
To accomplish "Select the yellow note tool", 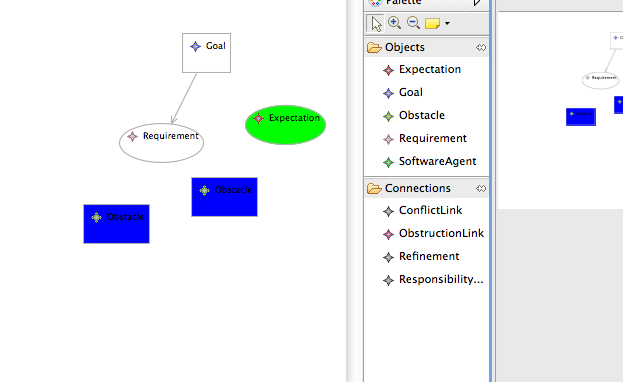I will (x=432, y=23).
